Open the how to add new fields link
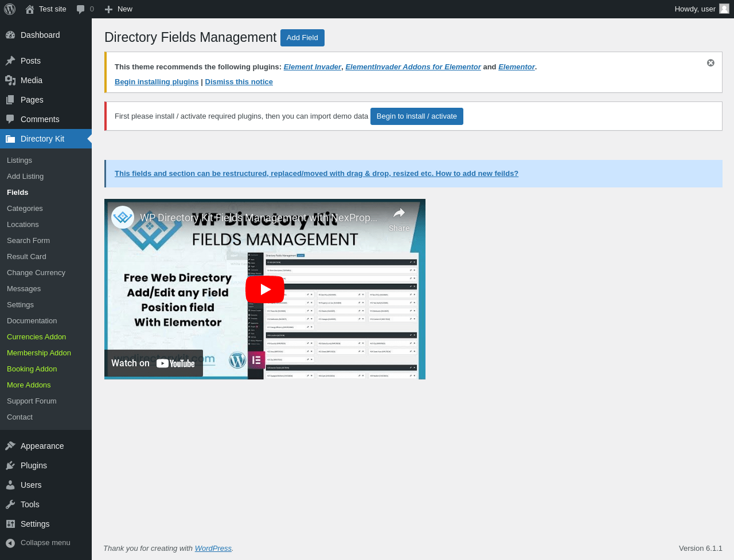 point(317,174)
